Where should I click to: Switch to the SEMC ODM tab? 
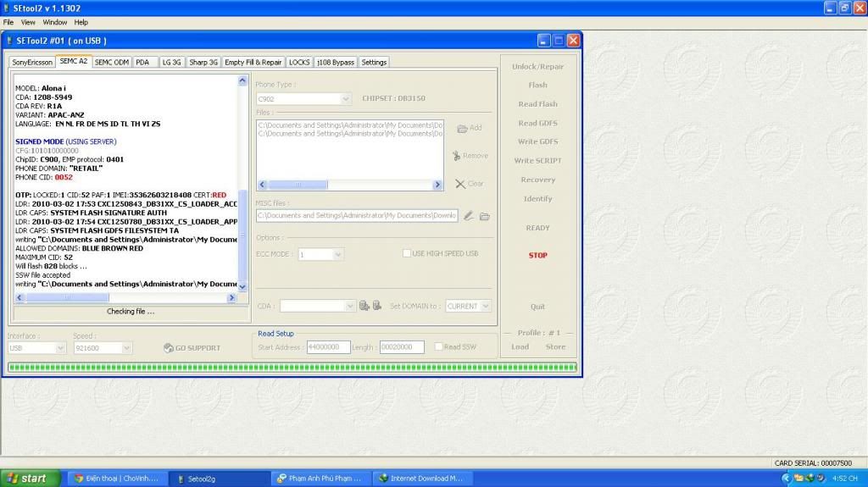tap(111, 63)
